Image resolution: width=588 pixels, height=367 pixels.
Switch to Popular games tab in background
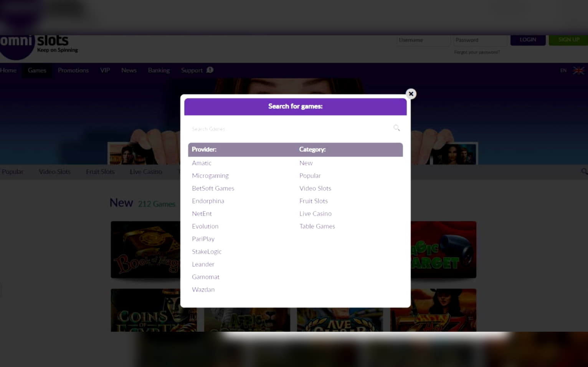click(x=12, y=171)
